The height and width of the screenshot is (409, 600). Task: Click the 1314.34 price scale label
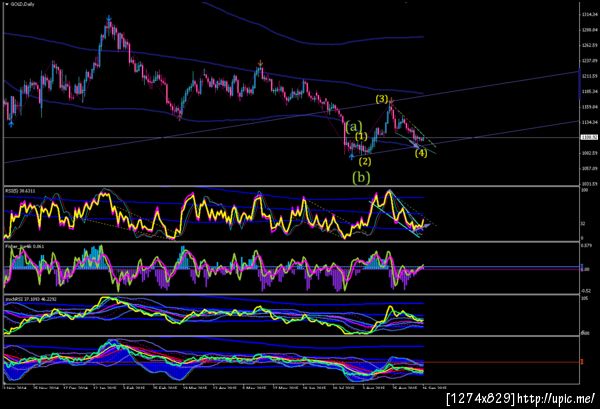point(590,15)
